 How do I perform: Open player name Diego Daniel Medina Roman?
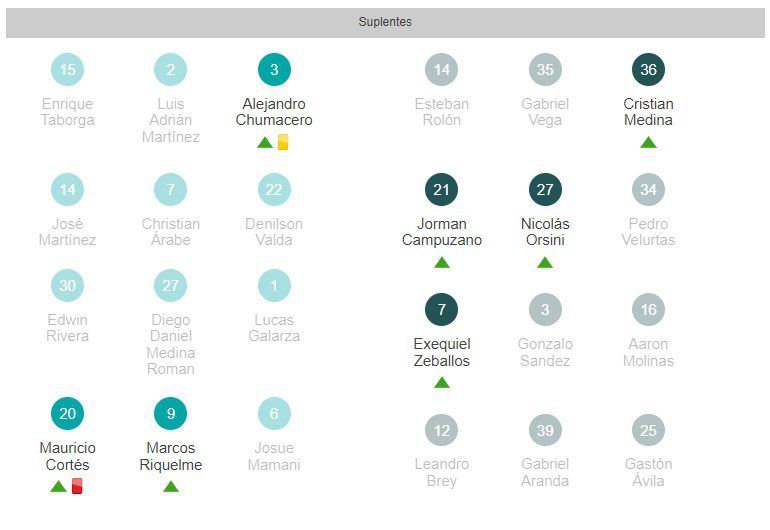click(x=171, y=344)
